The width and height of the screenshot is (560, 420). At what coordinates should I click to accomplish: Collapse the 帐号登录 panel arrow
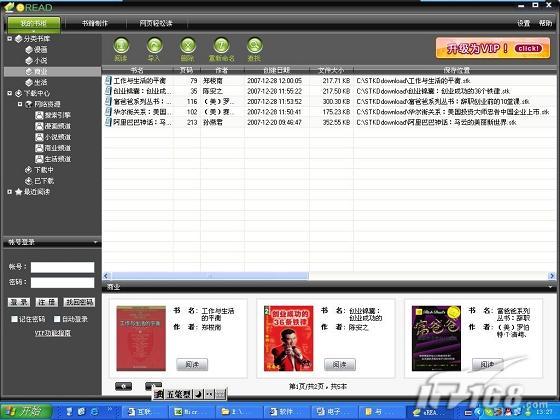click(x=95, y=242)
